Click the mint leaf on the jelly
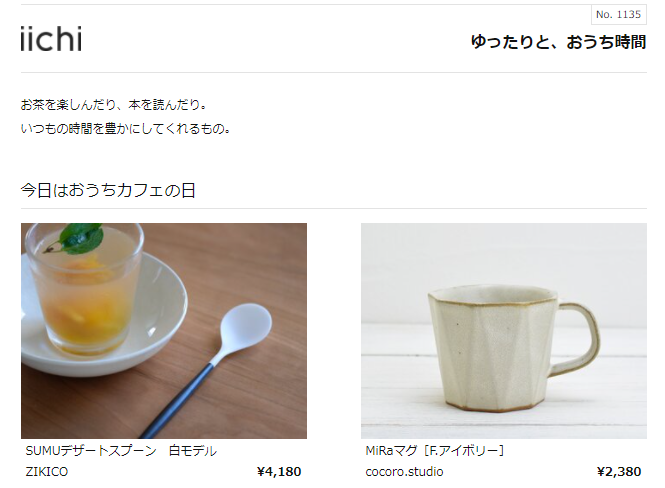 pos(77,237)
